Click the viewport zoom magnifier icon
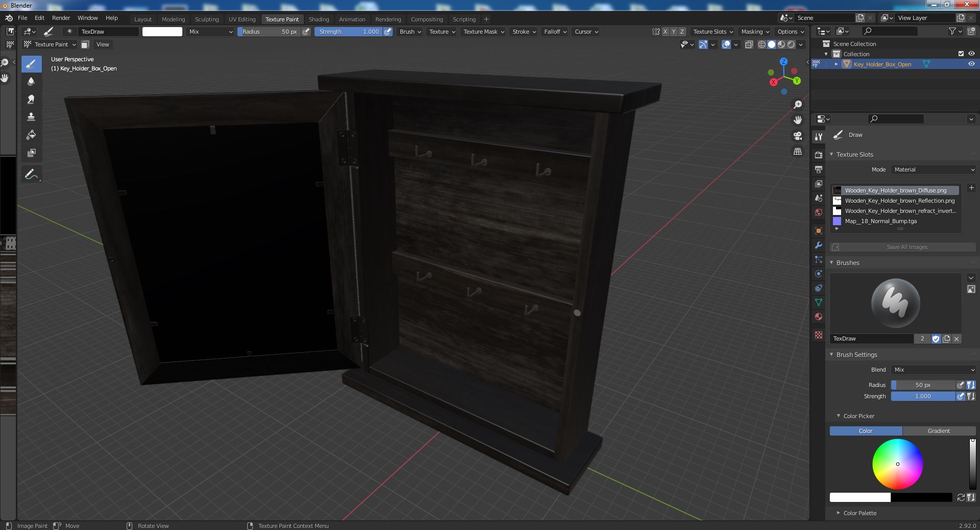The image size is (980, 530). [x=798, y=105]
